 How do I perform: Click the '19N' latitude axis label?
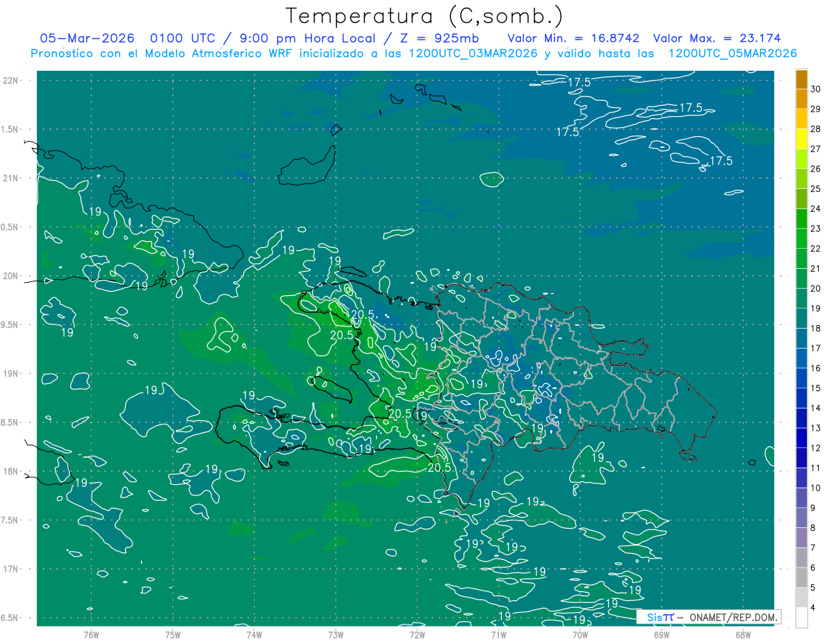pos(11,373)
